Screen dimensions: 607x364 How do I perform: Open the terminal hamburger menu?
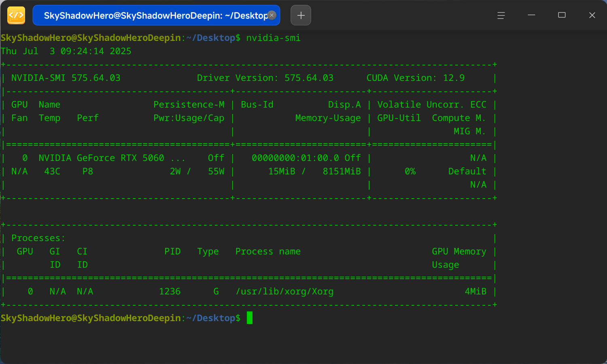click(x=501, y=15)
